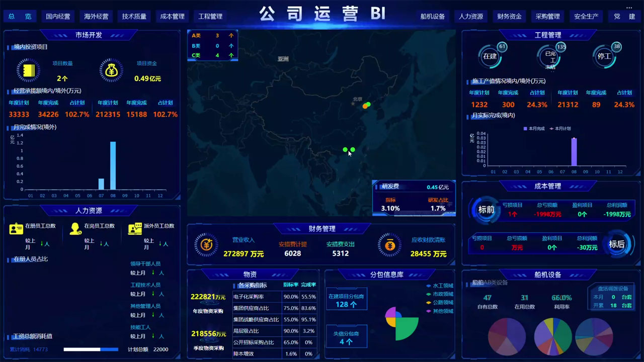644x362 pixels.
Task: Click the money bag project funds icon
Action: (x=112, y=70)
